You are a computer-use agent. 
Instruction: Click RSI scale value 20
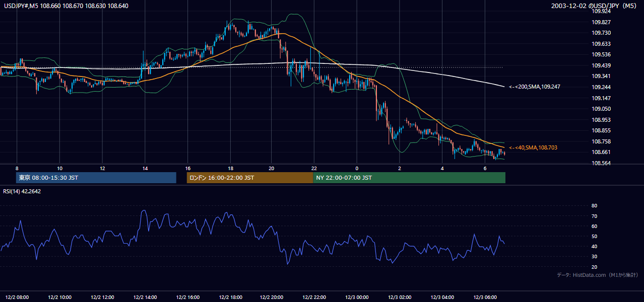[x=595, y=267]
